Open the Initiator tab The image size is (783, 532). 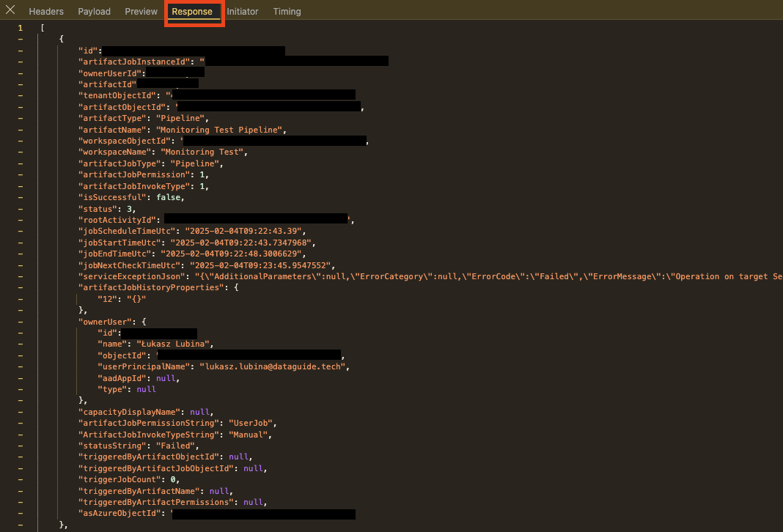242,12
